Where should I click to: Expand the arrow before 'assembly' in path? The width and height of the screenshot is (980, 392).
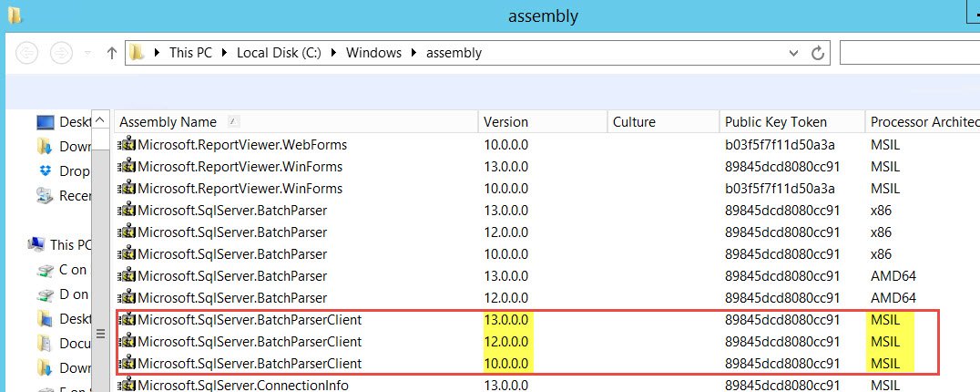coord(413,53)
